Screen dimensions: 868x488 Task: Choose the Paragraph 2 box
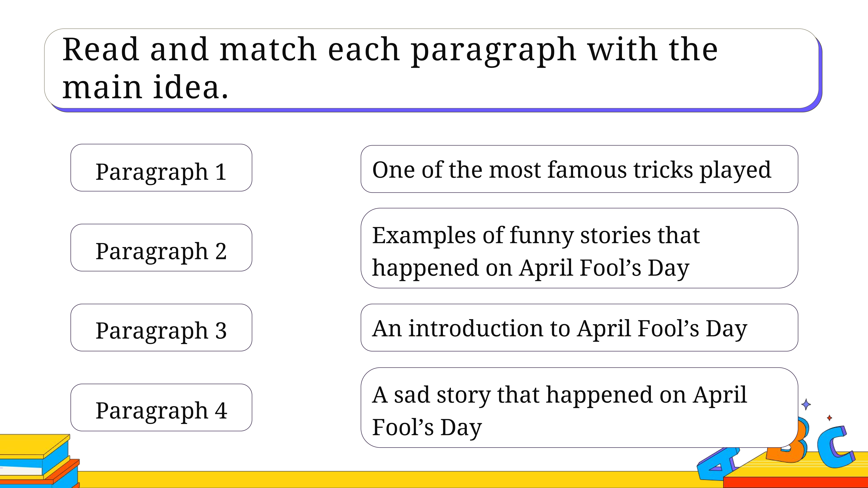[x=161, y=248]
